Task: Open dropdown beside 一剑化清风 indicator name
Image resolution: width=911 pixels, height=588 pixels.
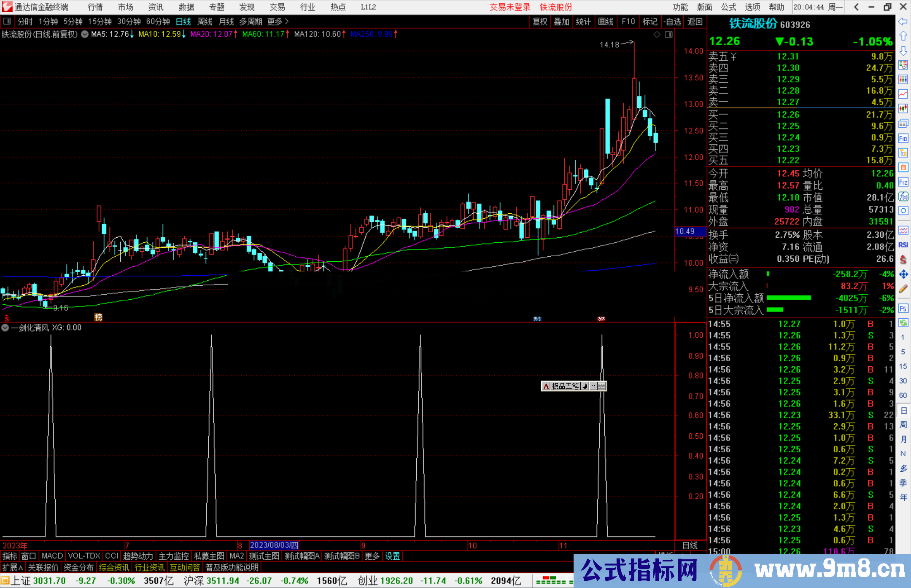Action: click(5, 328)
